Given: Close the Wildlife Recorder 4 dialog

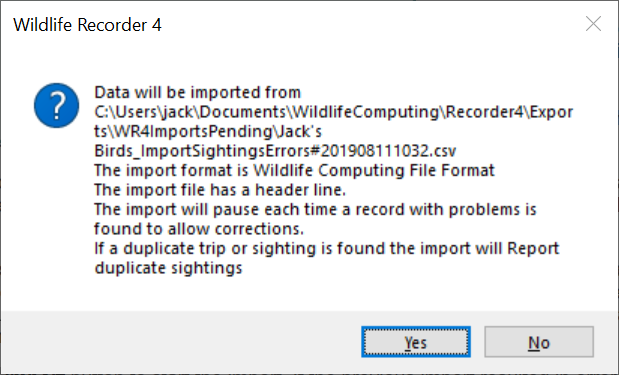Looking at the screenshot, I should click(593, 24).
